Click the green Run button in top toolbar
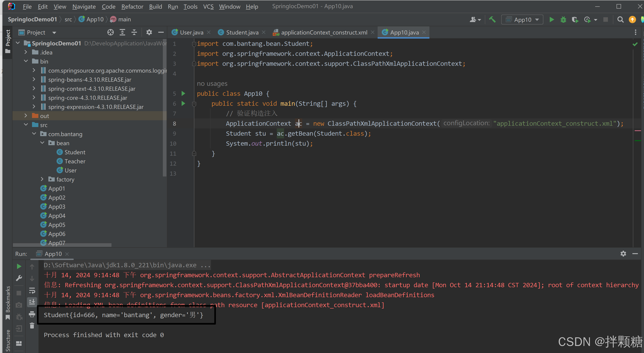Screen dimensions: 644x353 coord(552,20)
